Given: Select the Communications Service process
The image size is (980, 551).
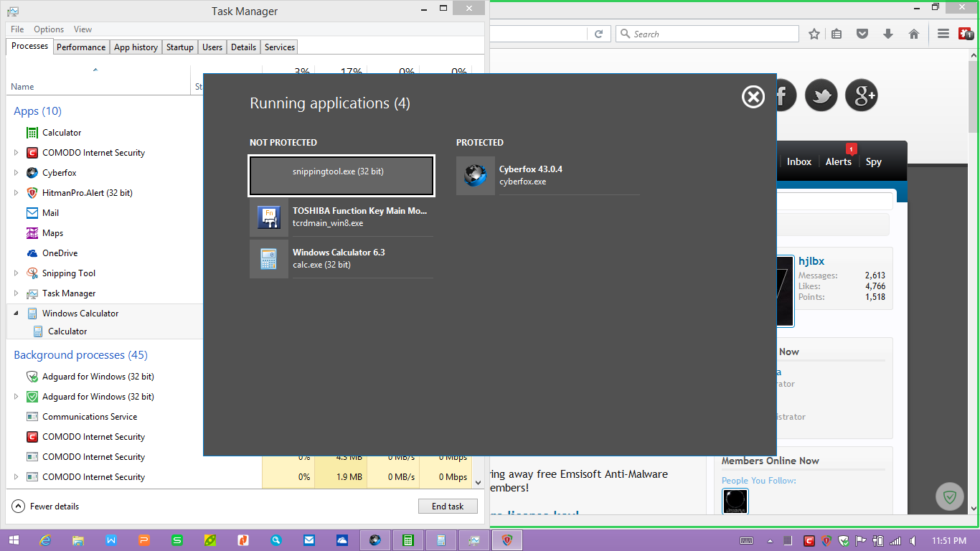Looking at the screenshot, I should click(90, 417).
